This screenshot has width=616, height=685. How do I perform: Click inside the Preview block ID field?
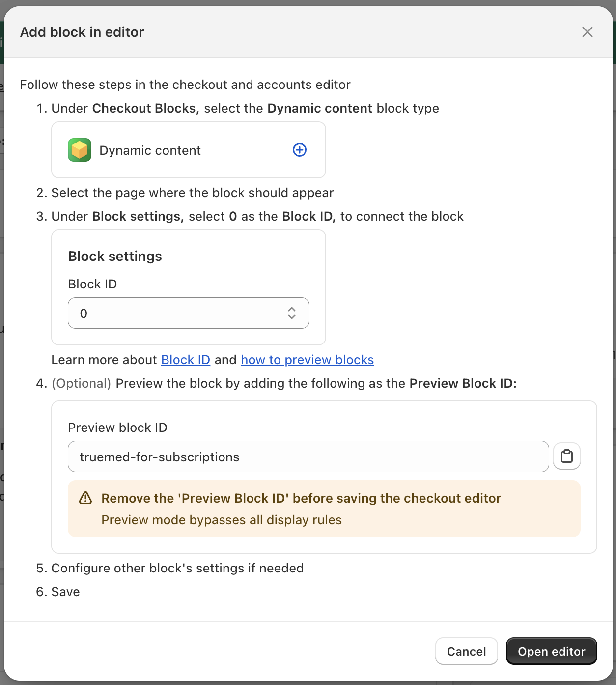pyautogui.click(x=308, y=457)
